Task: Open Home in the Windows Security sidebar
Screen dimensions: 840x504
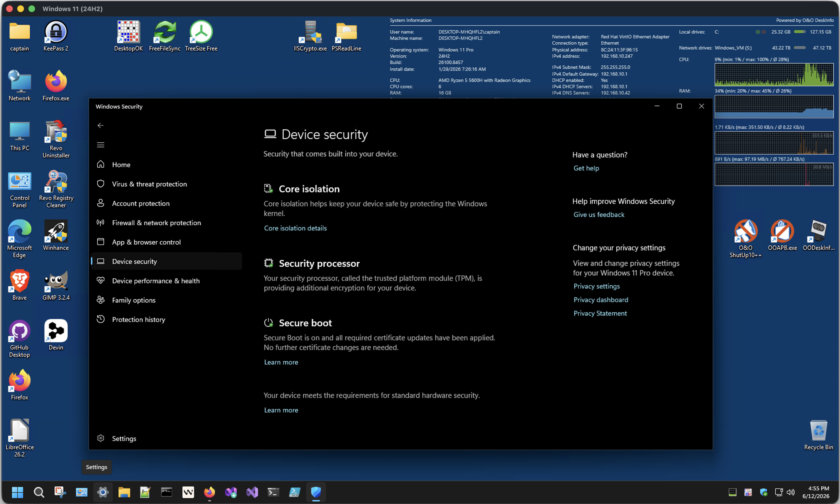Action: 166,164
